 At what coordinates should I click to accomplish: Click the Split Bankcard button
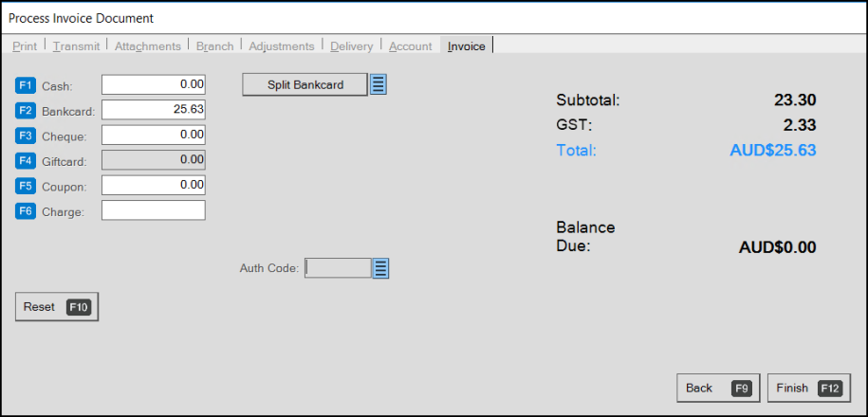click(x=305, y=84)
